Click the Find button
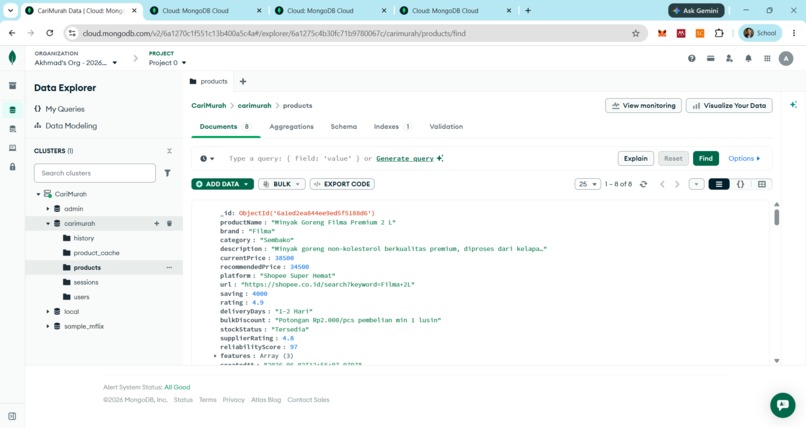 point(706,158)
